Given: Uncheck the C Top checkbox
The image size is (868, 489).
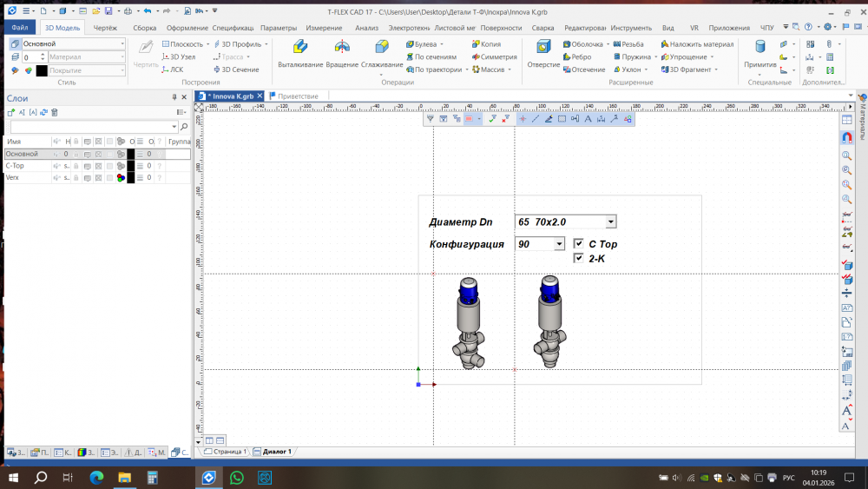Looking at the screenshot, I should (x=579, y=244).
